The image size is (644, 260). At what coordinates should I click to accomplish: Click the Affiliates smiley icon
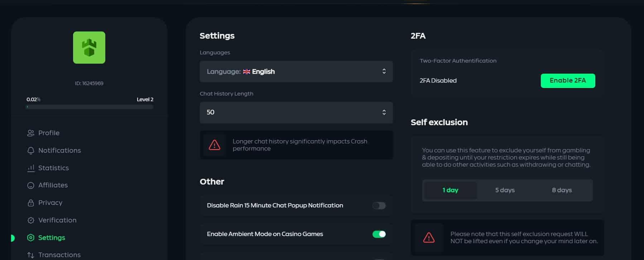[x=31, y=185]
